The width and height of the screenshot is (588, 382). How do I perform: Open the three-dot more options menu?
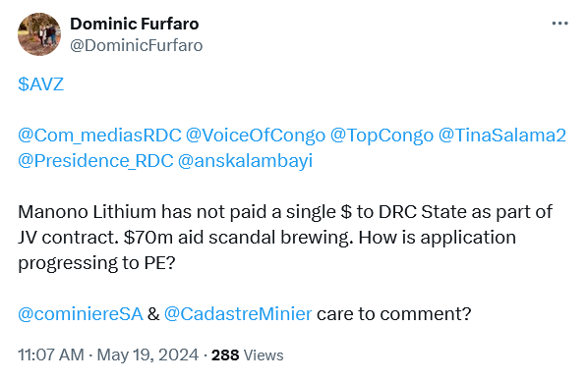(559, 24)
